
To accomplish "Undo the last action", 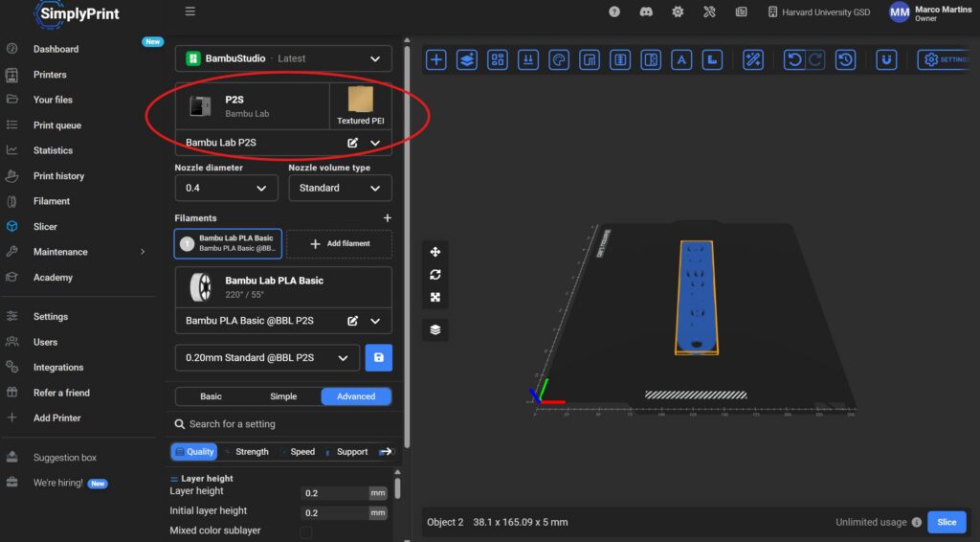I will point(793,60).
